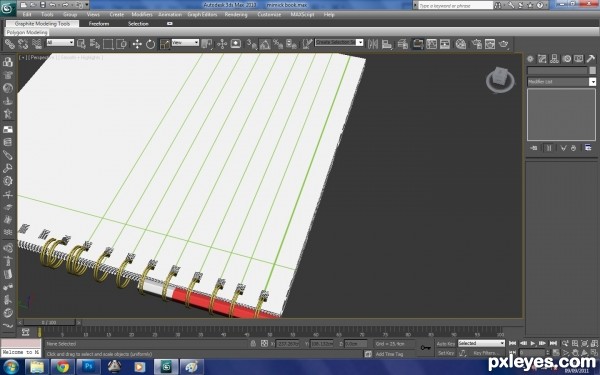
Task: Open the Manage Layers dialog
Action: pyautogui.click(x=403, y=44)
